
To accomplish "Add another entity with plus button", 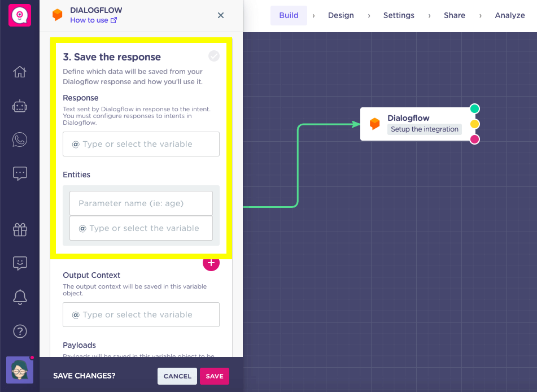I will point(211,263).
